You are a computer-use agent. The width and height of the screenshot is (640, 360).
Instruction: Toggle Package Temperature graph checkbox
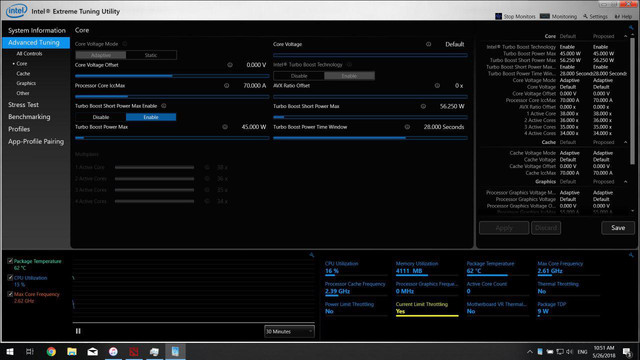(10, 261)
